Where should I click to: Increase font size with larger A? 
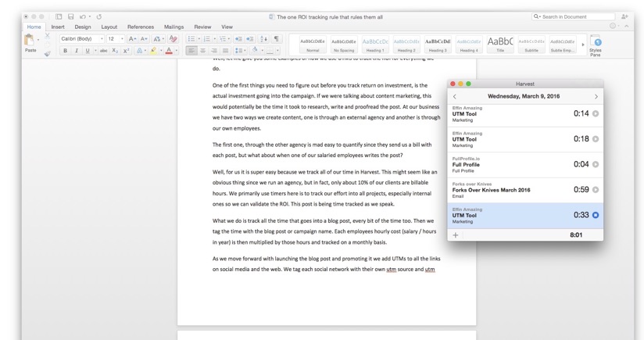(x=131, y=38)
